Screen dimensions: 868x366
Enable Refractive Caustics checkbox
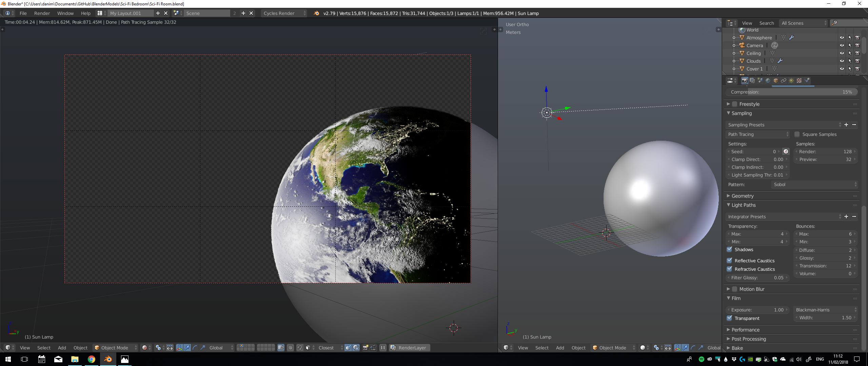730,269
